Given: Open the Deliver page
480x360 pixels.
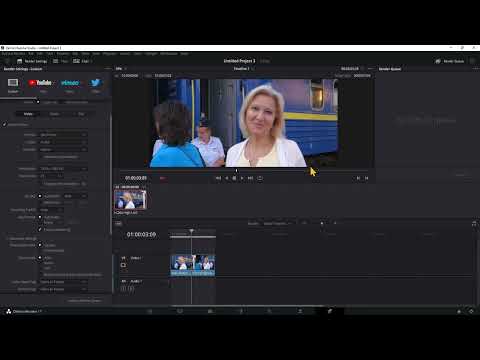Looking at the screenshot, I should point(330,311).
